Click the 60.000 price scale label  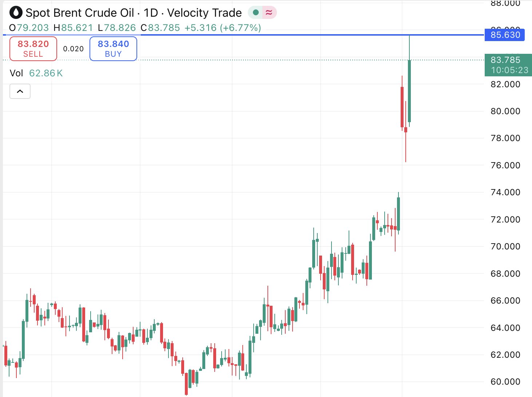(505, 382)
